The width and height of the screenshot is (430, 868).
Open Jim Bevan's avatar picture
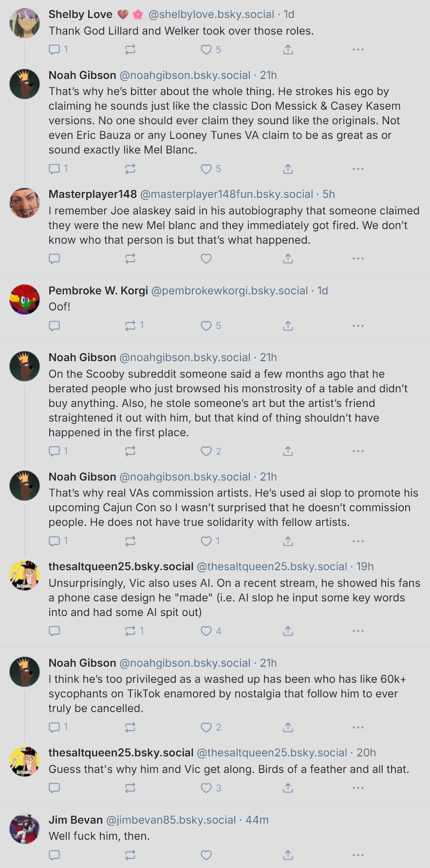point(24,829)
